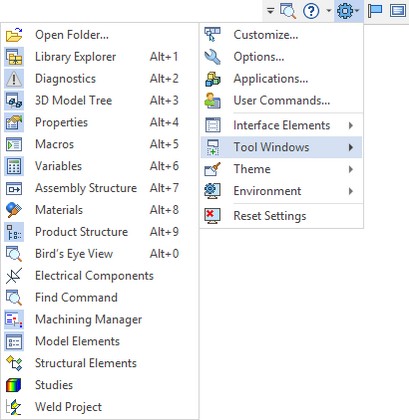Show the Bird's Eye View window
The width and height of the screenshot is (409, 420).
coord(92,254)
